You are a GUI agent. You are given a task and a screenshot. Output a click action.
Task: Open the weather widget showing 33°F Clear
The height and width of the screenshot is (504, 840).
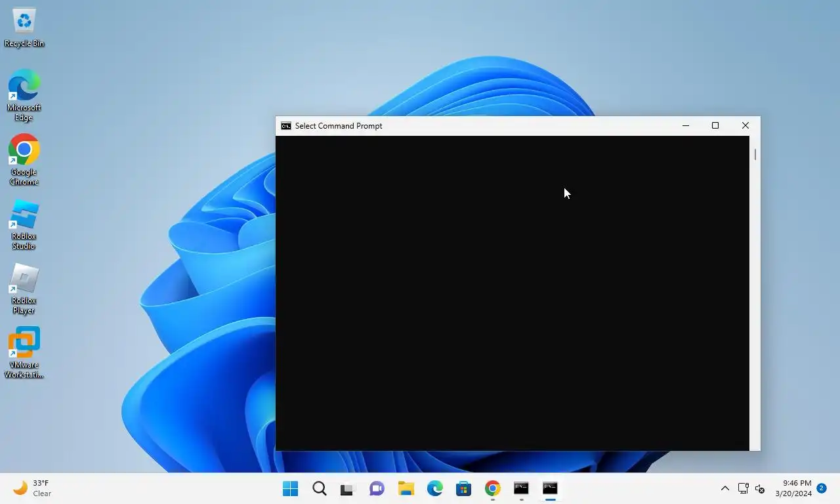click(33, 488)
